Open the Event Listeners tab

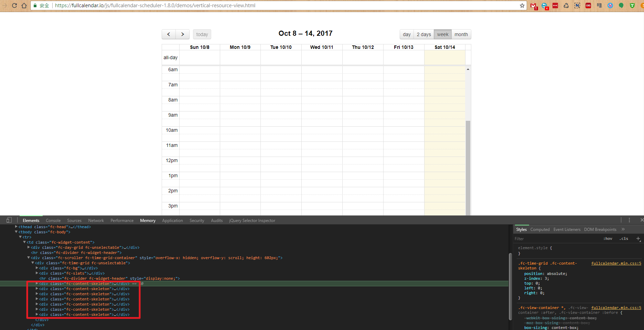click(x=567, y=230)
